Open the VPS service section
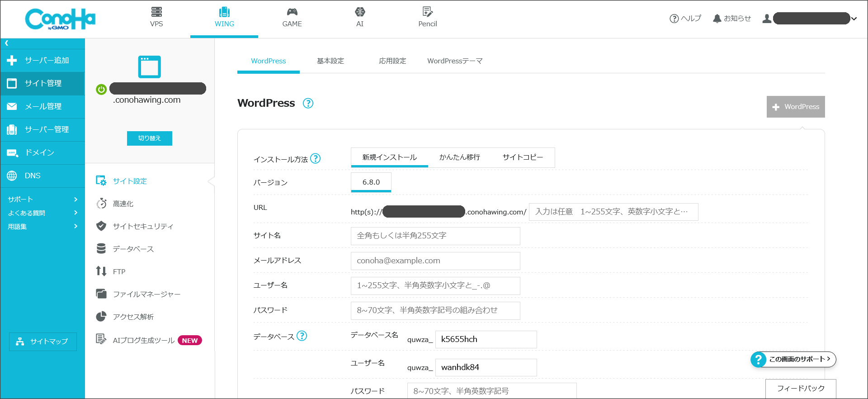The image size is (868, 399). 156,18
